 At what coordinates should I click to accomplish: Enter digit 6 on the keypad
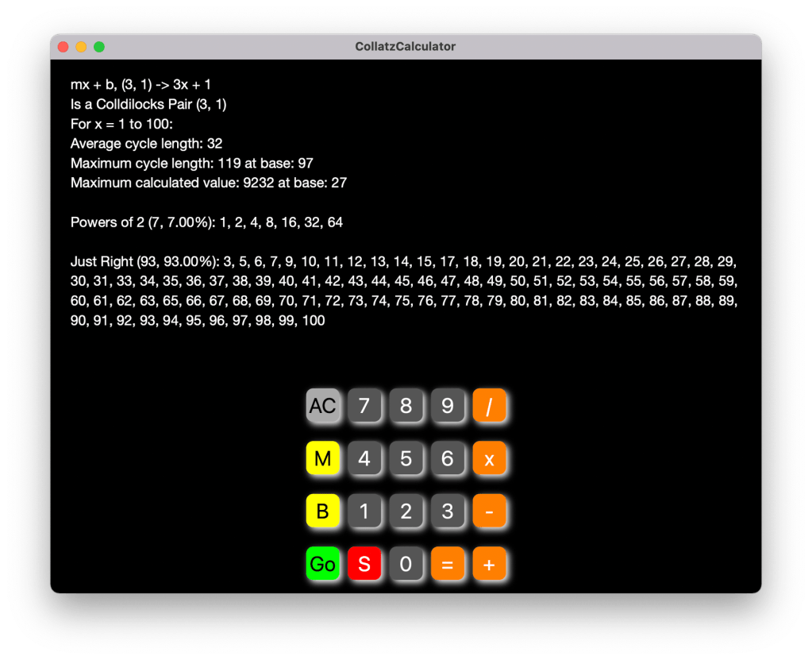tap(448, 458)
